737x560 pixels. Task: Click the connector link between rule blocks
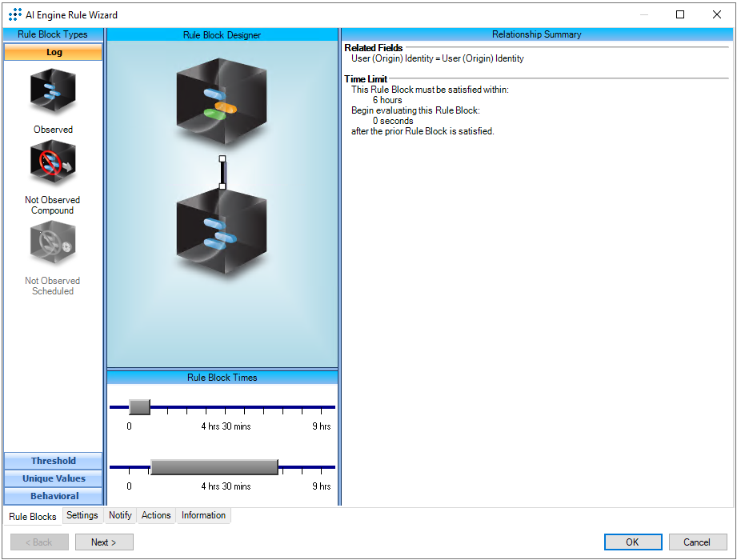pos(222,173)
